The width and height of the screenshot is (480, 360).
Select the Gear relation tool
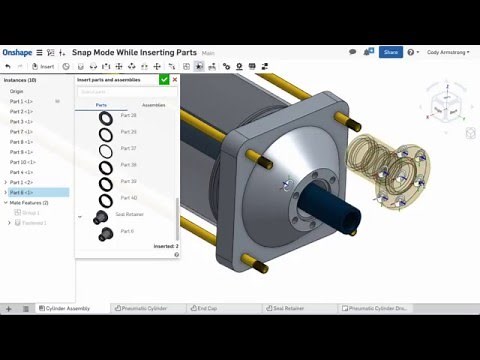[x=226, y=67]
